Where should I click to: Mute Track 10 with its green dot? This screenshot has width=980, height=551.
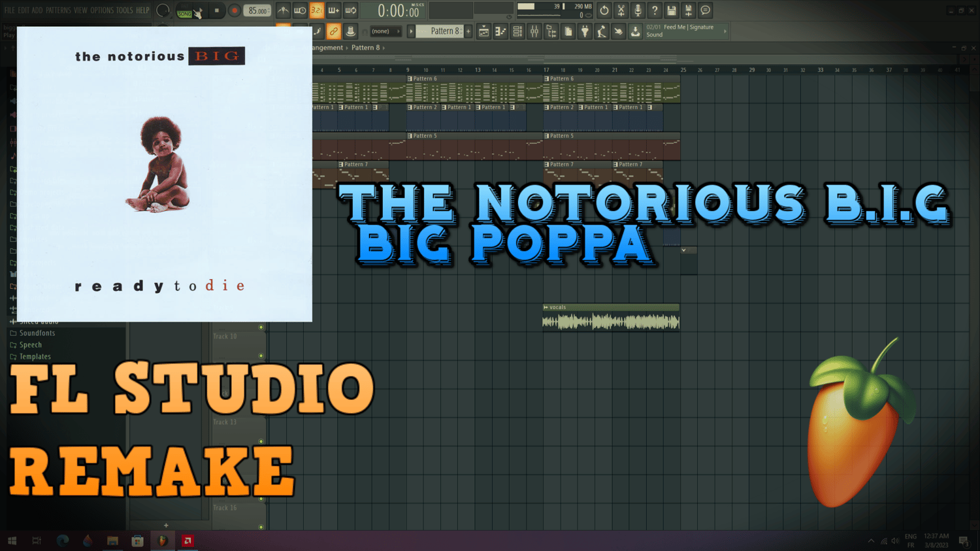coord(261,356)
